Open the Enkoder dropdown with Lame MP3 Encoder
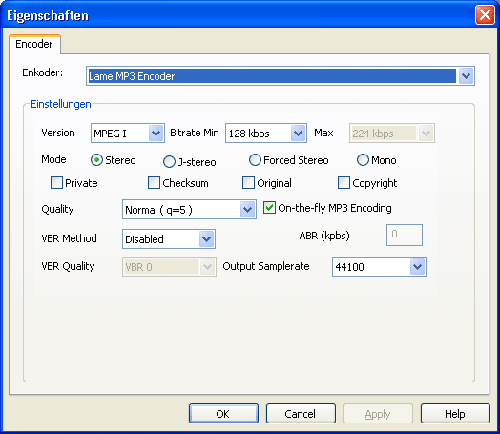 coord(280,76)
